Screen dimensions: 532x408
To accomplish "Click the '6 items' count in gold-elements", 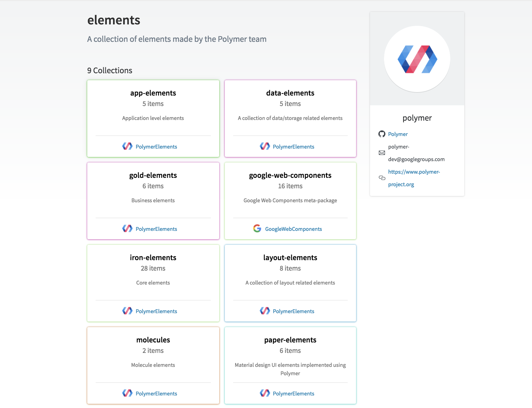I will (153, 186).
